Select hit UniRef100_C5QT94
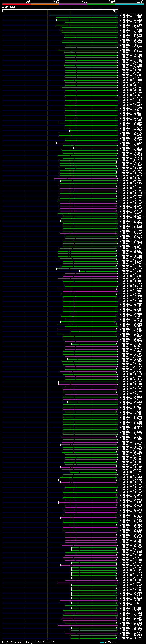Viewport: 146px width, 644px height. pyautogui.click(x=131, y=296)
